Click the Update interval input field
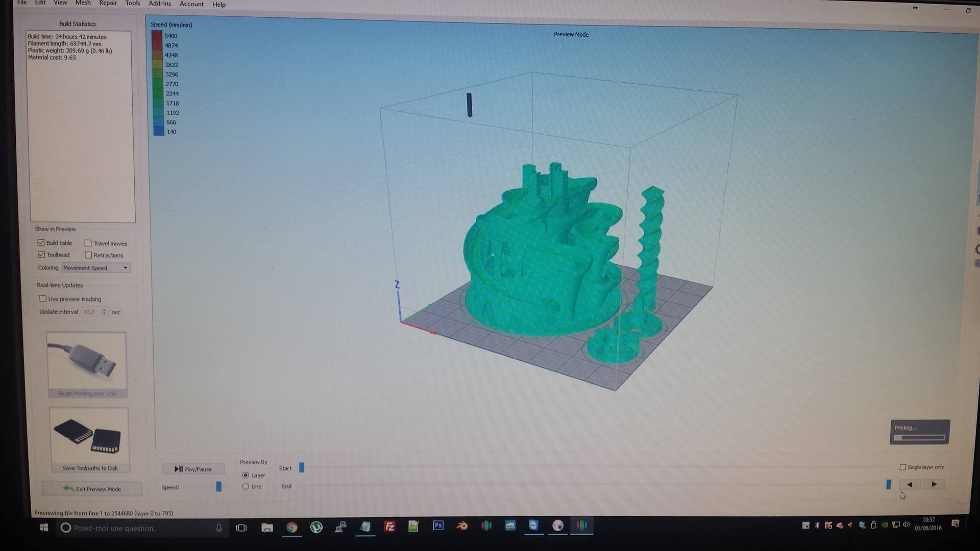This screenshot has width=980, height=551. (x=91, y=312)
